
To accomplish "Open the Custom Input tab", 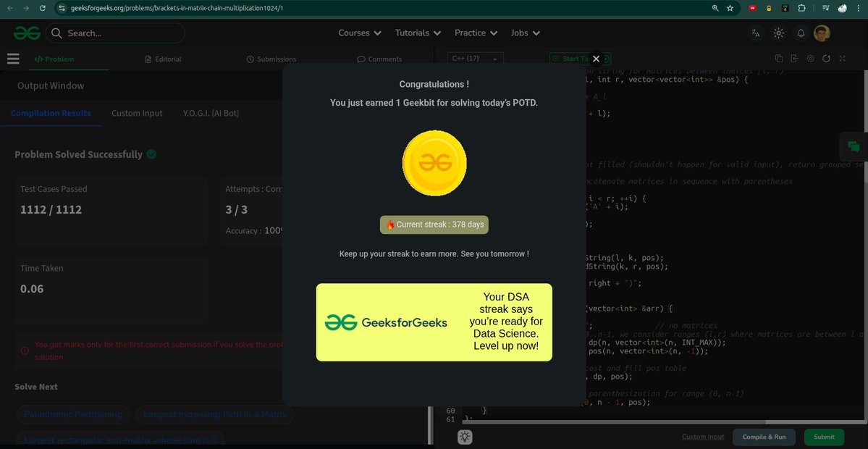I will click(x=137, y=113).
